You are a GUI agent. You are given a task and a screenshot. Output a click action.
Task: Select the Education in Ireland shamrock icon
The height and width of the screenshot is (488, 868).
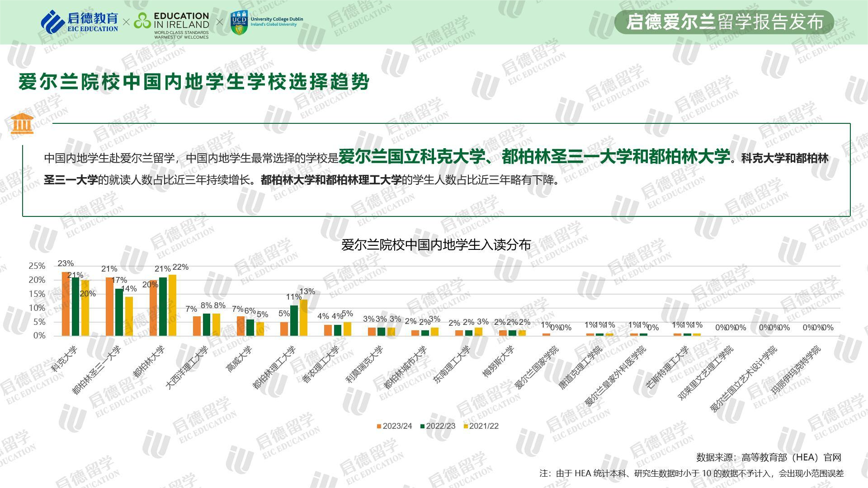pyautogui.click(x=142, y=20)
